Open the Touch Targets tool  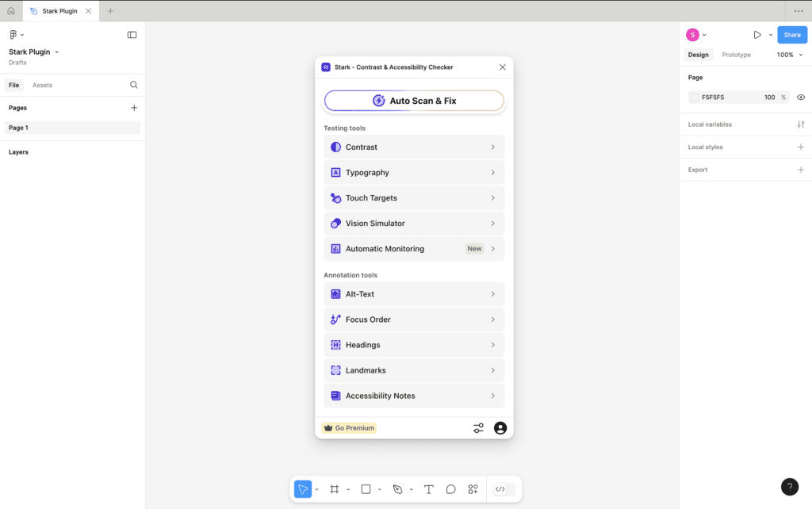414,197
